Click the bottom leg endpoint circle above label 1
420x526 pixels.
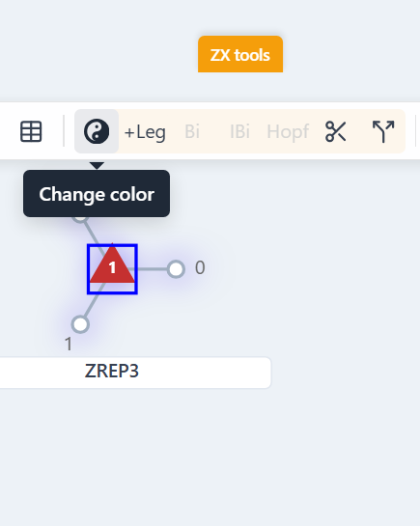[80, 324]
